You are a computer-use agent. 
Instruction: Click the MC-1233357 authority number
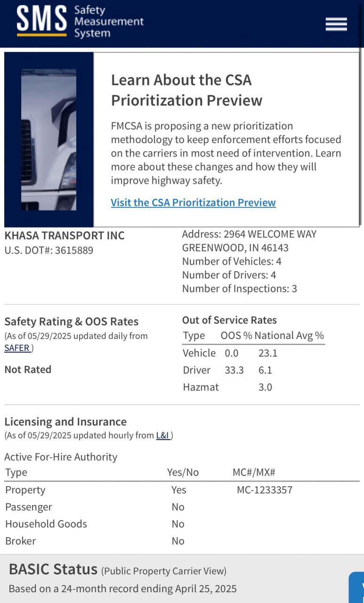coord(264,490)
